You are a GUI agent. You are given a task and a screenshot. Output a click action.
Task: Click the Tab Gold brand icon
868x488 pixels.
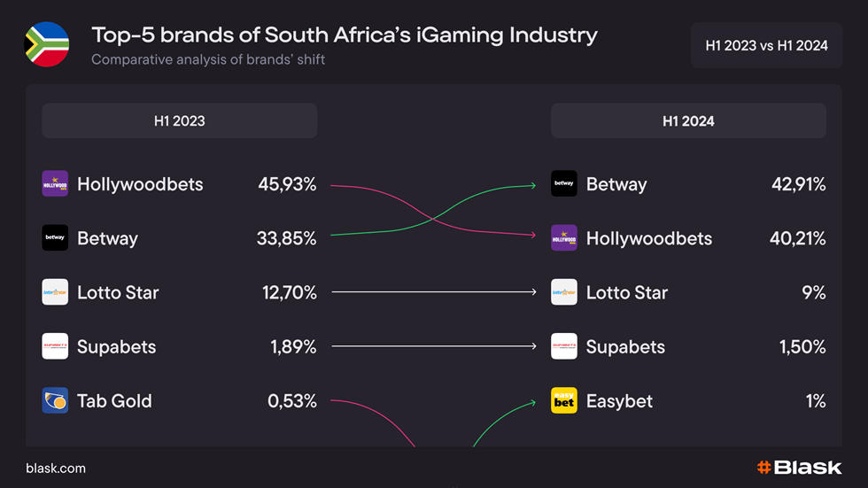(55, 400)
